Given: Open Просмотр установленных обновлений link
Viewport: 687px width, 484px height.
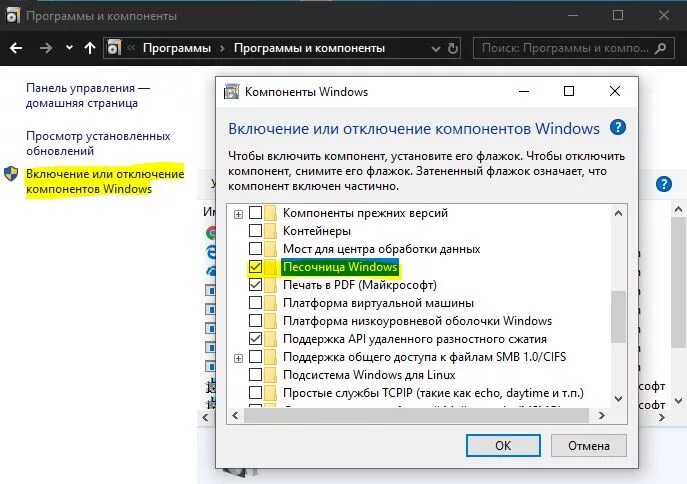Looking at the screenshot, I should (x=98, y=143).
